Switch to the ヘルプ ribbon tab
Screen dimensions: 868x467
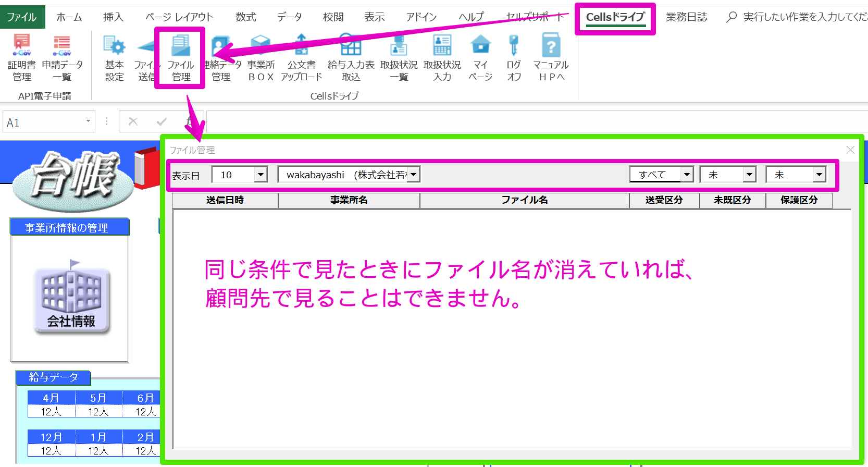tap(472, 17)
